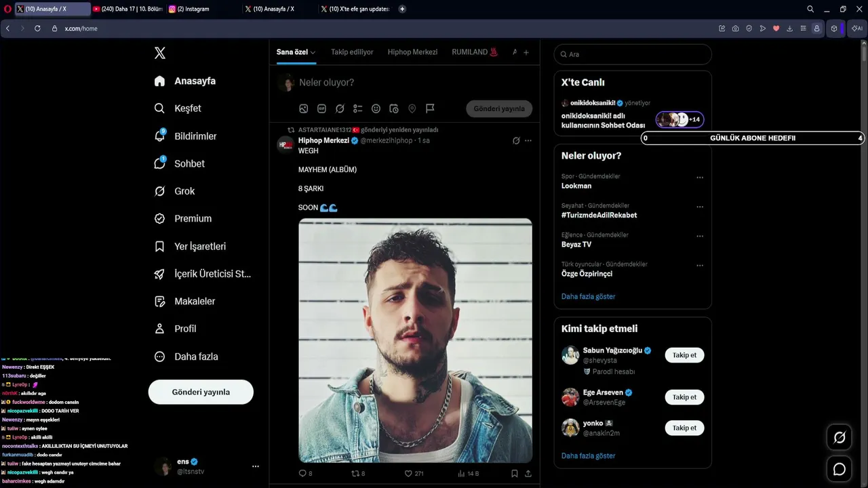Open more options for the Lookman trend

point(700,178)
